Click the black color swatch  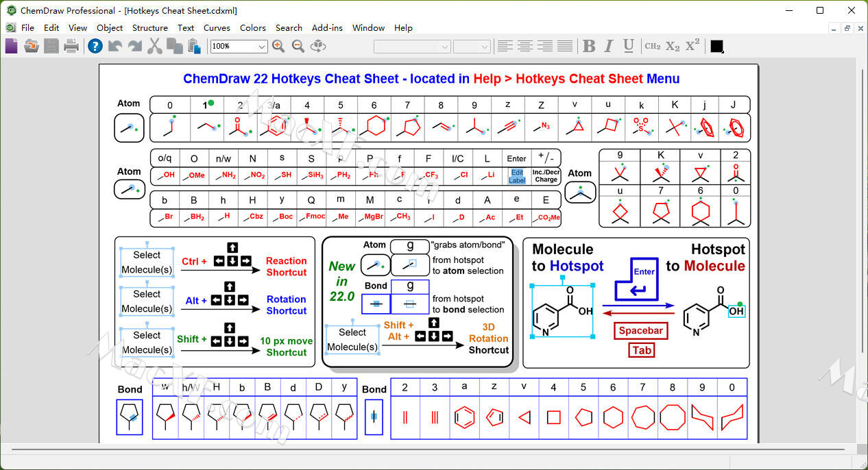point(716,46)
